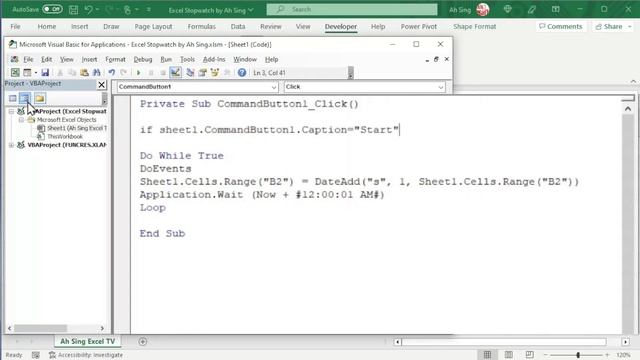
Task: Open VBA Help with the blue question icon
Action: tap(242, 73)
